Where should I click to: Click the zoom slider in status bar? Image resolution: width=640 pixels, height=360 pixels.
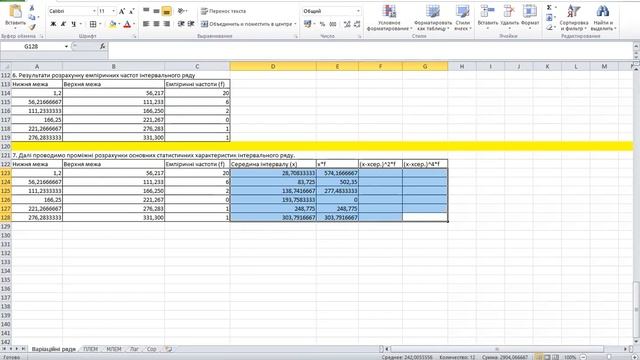coord(609,357)
